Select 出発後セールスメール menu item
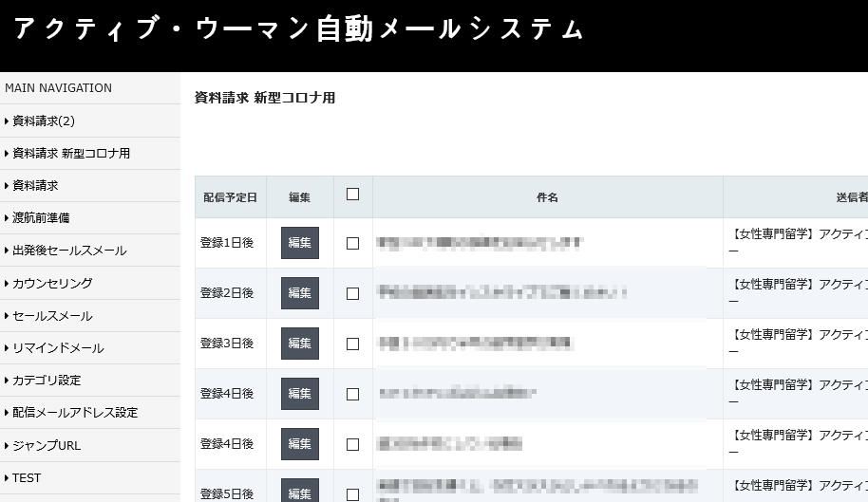The image size is (868, 502). pyautogui.click(x=69, y=251)
